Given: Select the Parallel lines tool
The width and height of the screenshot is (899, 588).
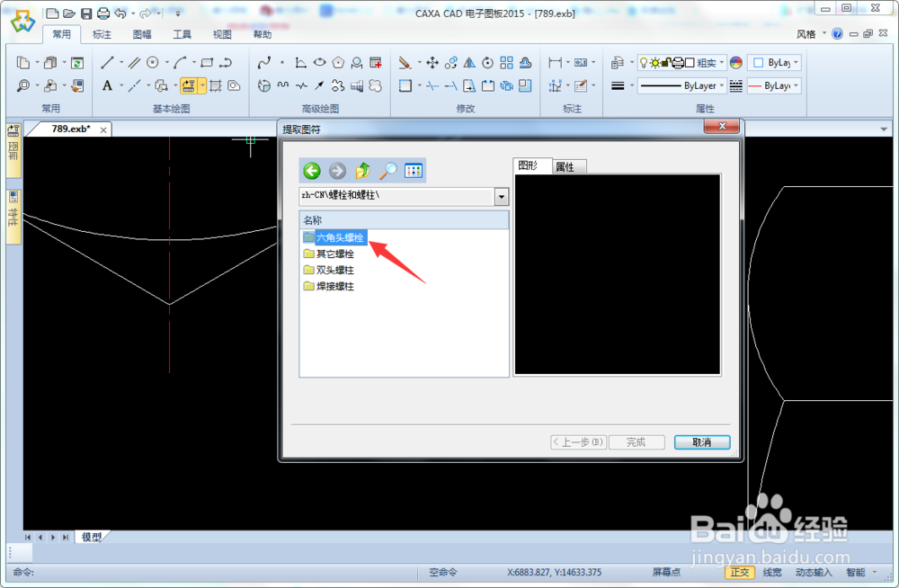Looking at the screenshot, I should click(x=135, y=63).
